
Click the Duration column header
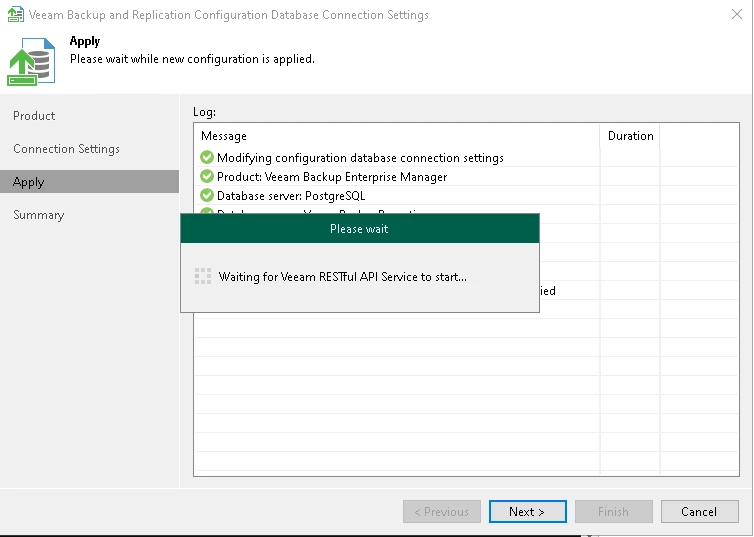630,136
